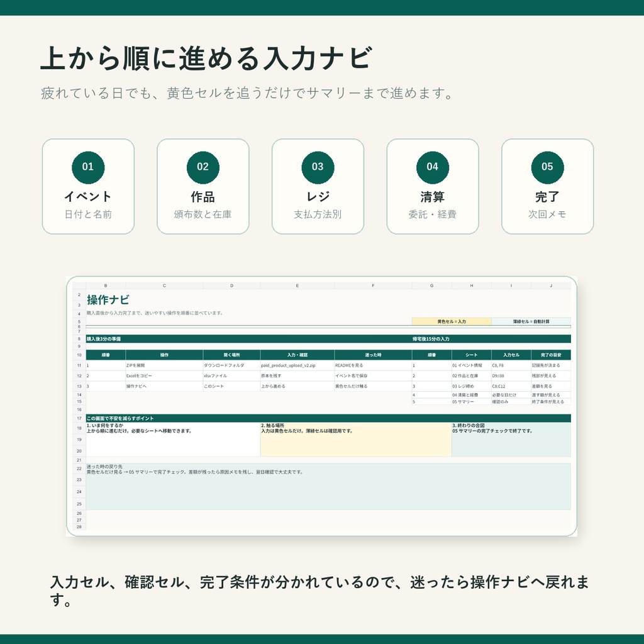Click the シート column header cell

[472, 355]
